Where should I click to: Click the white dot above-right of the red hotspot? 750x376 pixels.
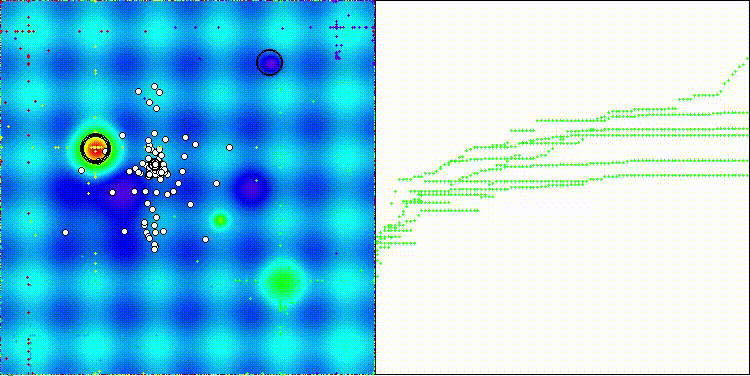click(x=122, y=135)
